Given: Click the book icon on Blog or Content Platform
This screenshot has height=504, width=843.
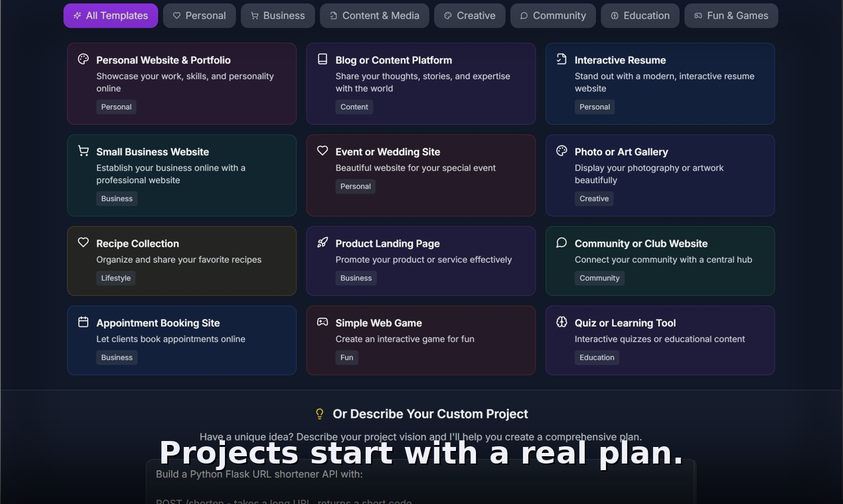Looking at the screenshot, I should [322, 58].
